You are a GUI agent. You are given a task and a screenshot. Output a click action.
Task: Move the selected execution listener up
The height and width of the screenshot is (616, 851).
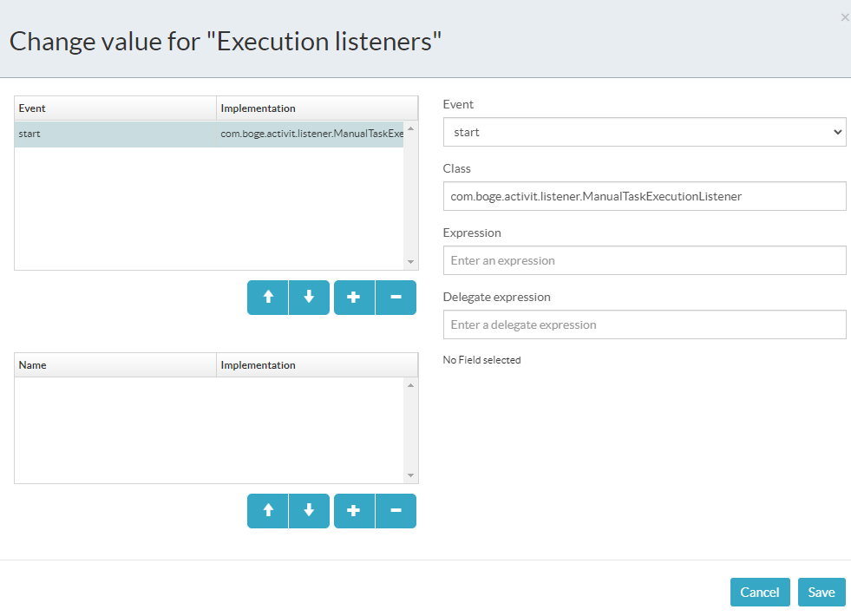[268, 298]
